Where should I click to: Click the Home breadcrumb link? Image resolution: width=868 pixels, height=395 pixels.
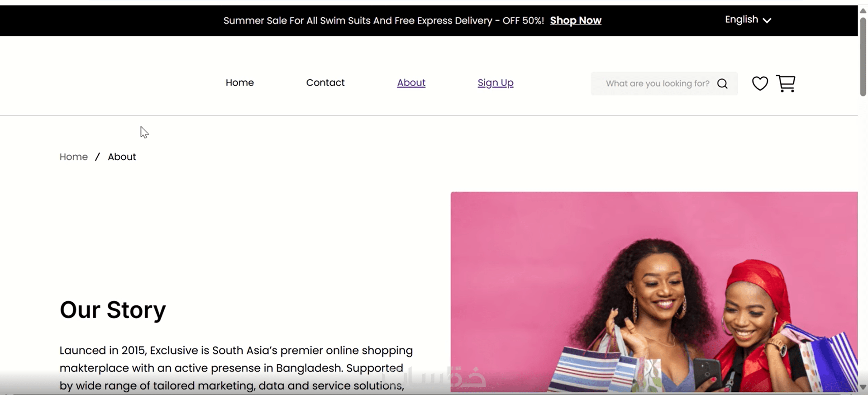click(x=73, y=157)
